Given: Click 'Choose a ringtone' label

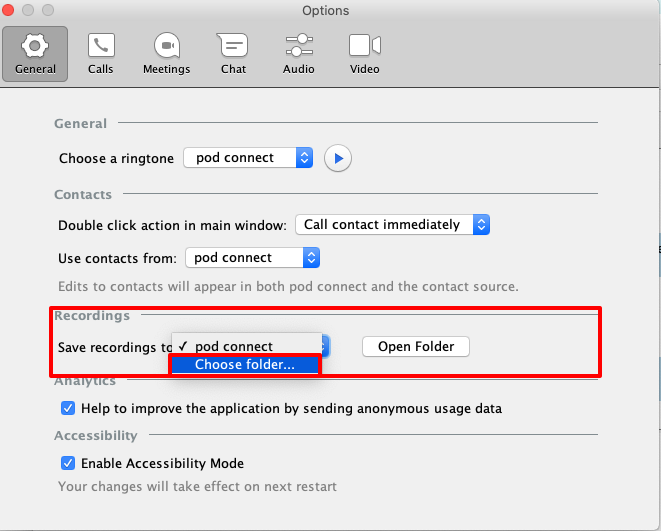Looking at the screenshot, I should point(116,158).
